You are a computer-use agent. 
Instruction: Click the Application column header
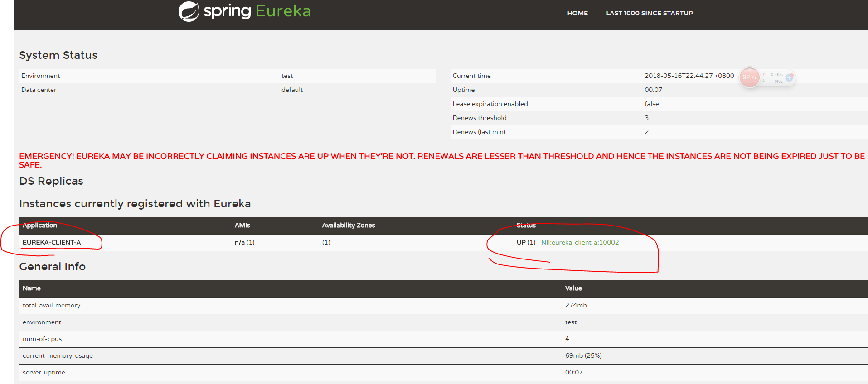(x=40, y=225)
